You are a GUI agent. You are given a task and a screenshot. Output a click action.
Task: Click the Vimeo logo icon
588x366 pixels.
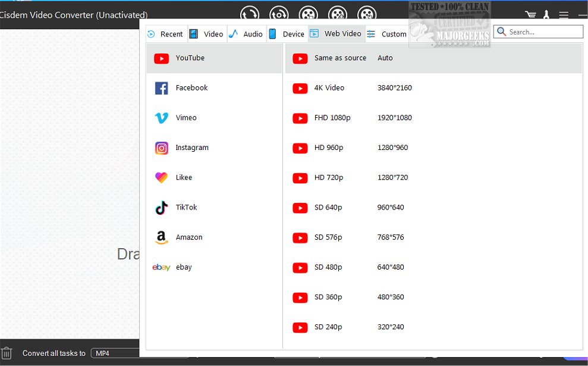tap(161, 118)
